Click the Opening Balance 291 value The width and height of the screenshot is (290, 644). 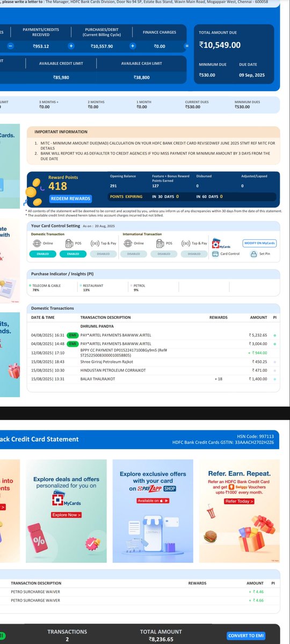(113, 186)
